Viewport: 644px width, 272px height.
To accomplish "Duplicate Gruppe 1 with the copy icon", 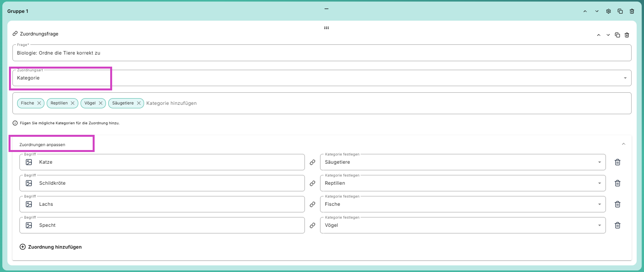I will coord(620,11).
